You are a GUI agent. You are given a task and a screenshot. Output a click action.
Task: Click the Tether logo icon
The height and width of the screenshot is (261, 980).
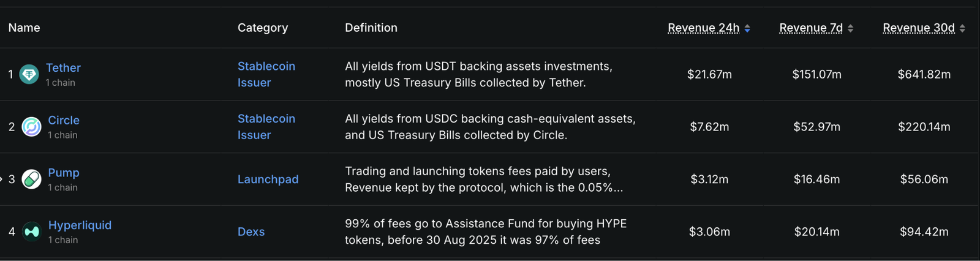pos(29,75)
